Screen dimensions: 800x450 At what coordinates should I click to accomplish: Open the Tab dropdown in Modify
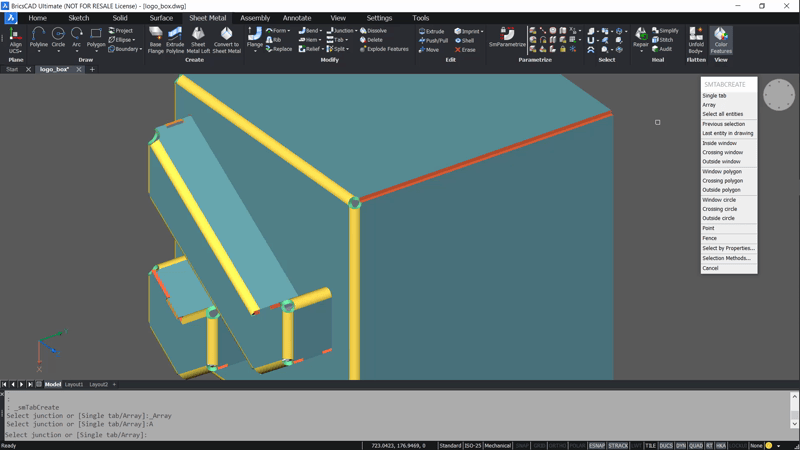pos(347,40)
